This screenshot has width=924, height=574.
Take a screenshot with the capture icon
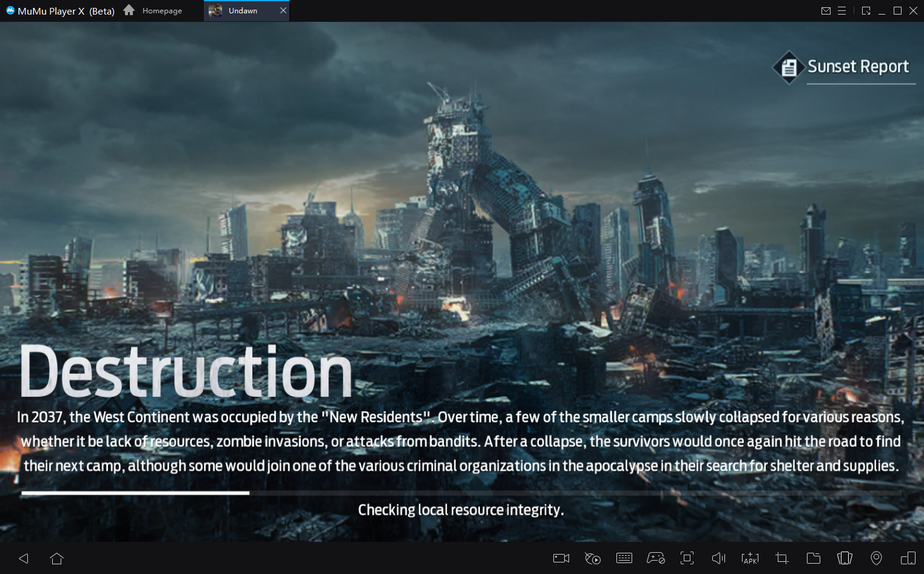point(687,558)
